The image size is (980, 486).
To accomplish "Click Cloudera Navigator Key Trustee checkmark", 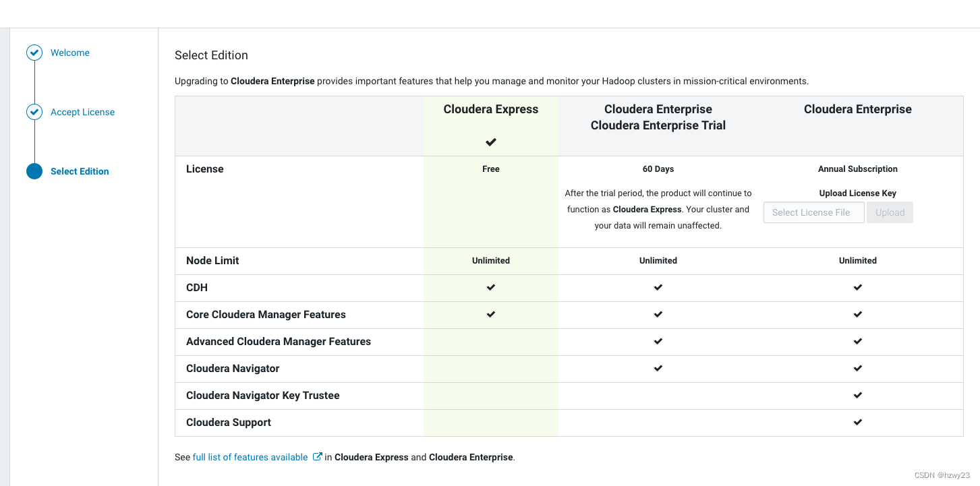I will 858,395.
